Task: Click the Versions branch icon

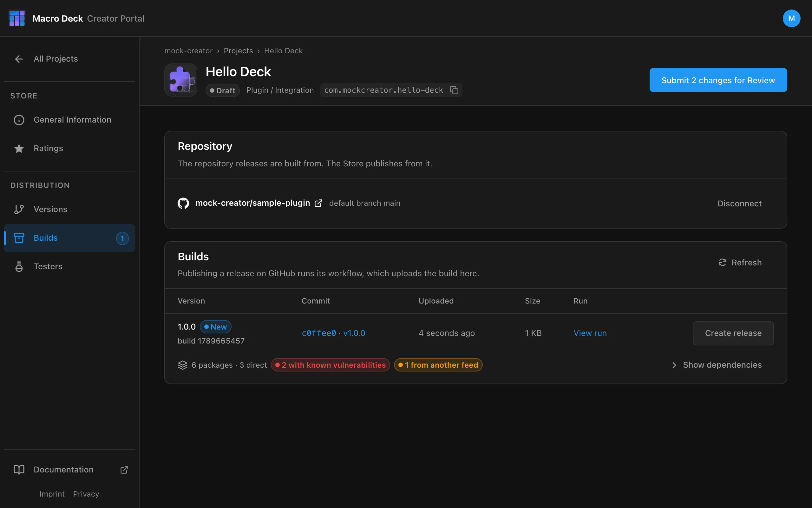Action: click(x=19, y=209)
